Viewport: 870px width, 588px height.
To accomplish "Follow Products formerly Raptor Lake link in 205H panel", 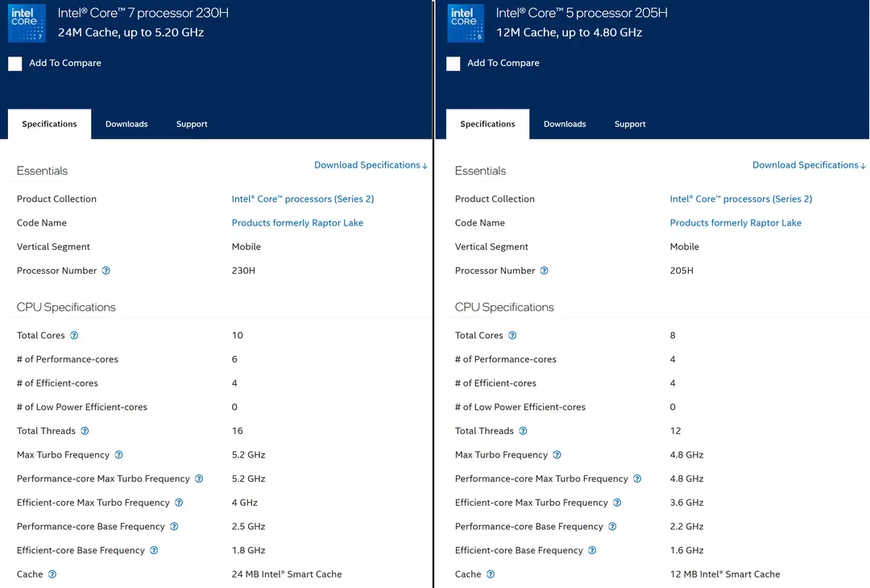I will coord(735,222).
